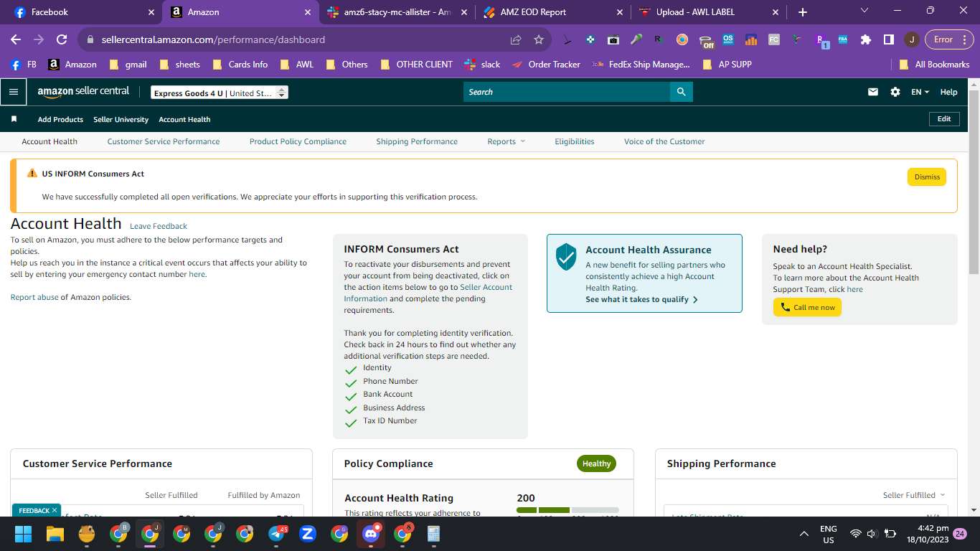Click the Healthy status badge
The height and width of the screenshot is (551, 980).
[x=596, y=463]
